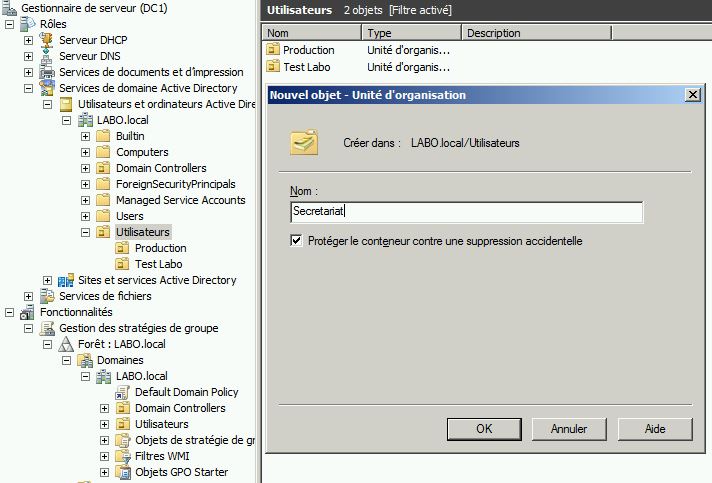Click the Users folder icon
This screenshot has height=483, width=712.
(x=104, y=216)
